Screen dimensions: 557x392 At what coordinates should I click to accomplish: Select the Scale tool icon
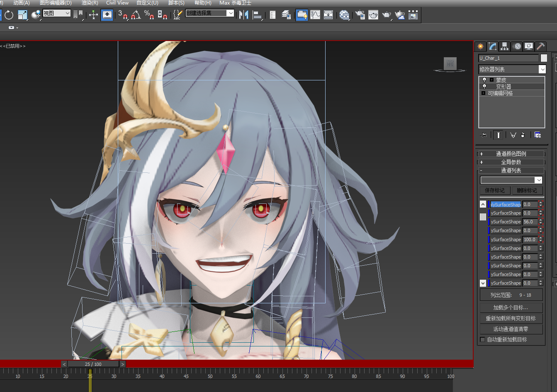(x=22, y=15)
